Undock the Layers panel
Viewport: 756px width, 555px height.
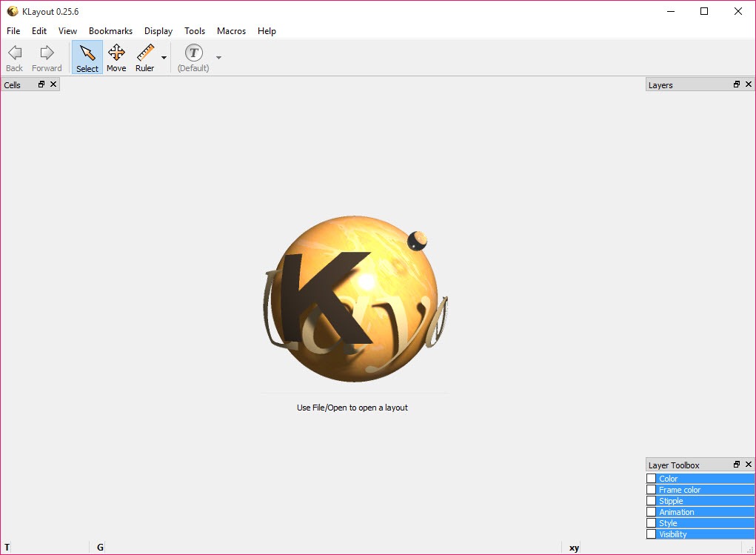737,84
